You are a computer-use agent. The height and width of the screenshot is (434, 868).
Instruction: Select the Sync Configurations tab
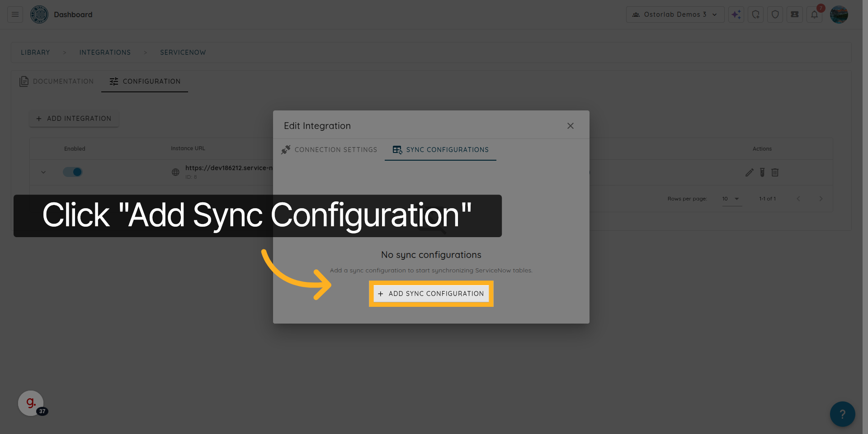click(x=447, y=149)
